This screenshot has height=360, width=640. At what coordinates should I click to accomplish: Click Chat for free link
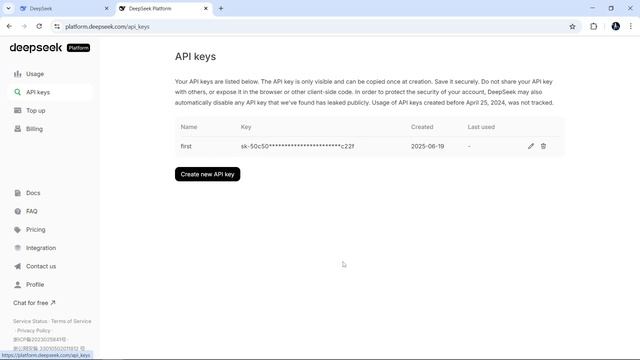[x=34, y=303]
